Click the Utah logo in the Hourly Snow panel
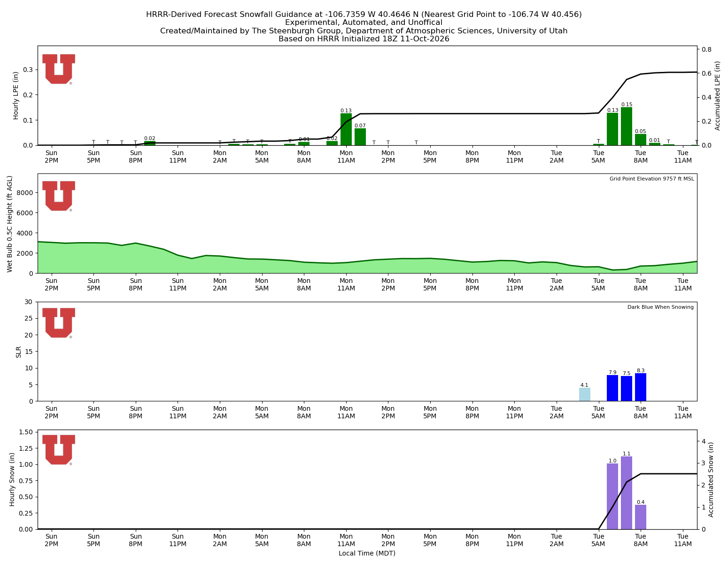This screenshot has height=564, width=728. pos(59,450)
